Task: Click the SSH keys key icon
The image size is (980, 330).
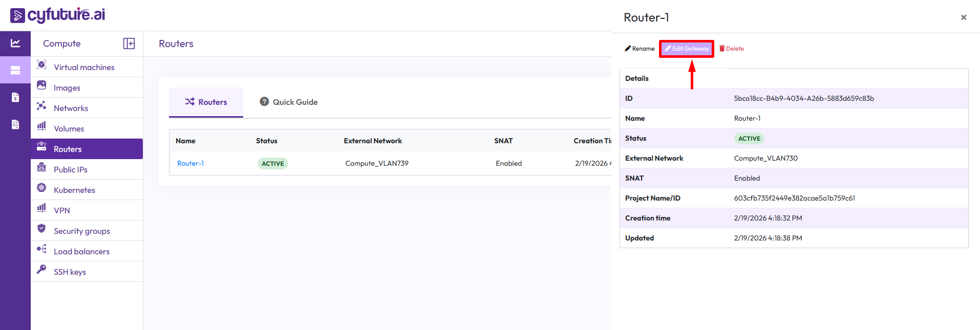Action: (41, 270)
